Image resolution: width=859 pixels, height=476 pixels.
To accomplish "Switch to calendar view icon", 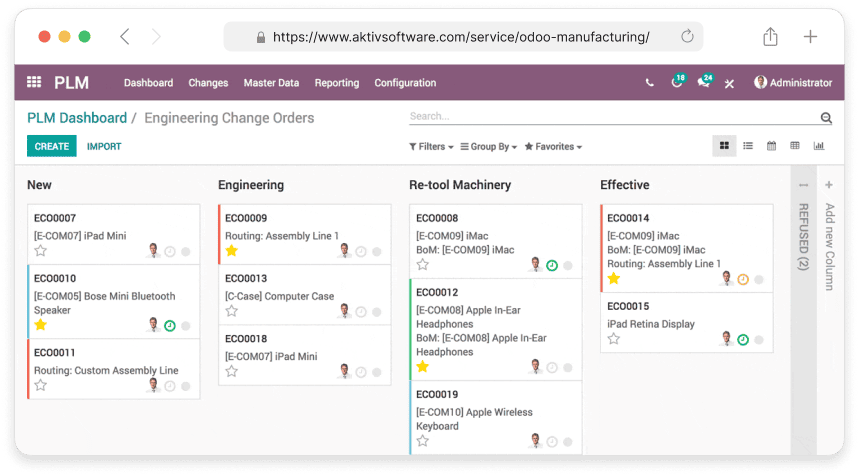I will click(772, 146).
